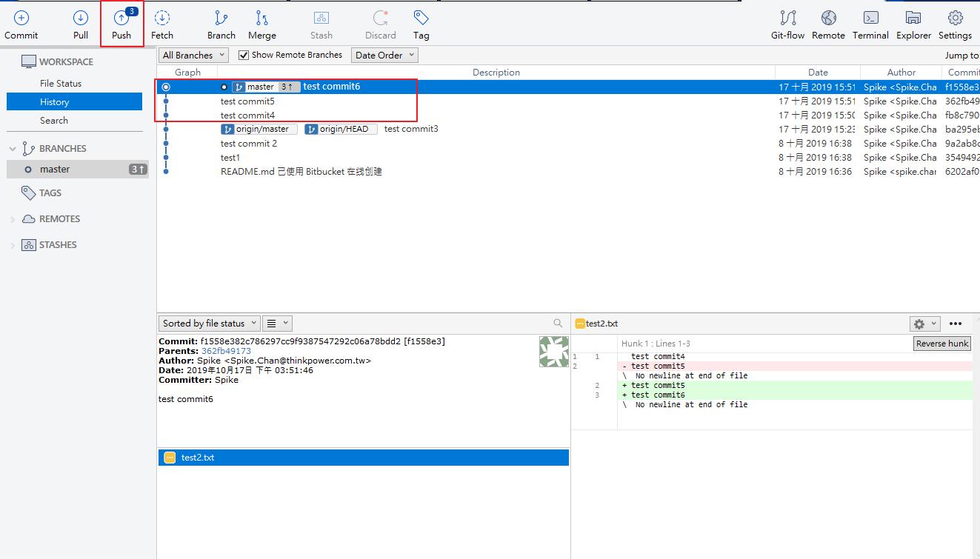The height and width of the screenshot is (559, 980).
Task: Open the Git-flow tool
Action: (x=787, y=25)
